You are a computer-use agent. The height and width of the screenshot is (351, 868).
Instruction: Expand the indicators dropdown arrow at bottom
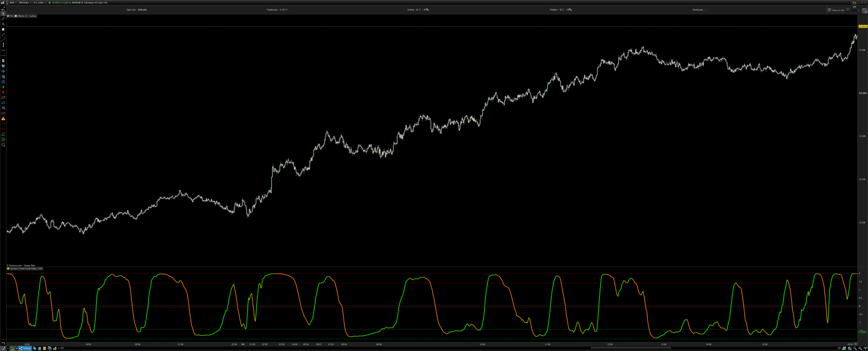coord(17,348)
